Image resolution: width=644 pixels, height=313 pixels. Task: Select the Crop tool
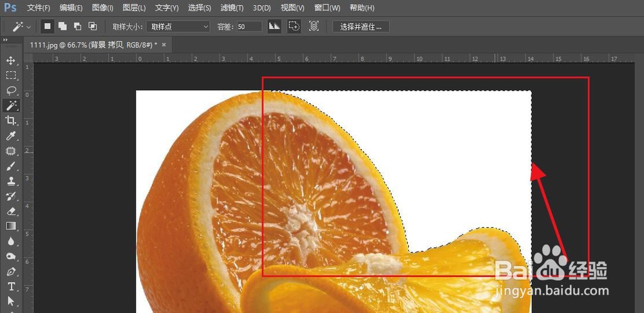pos(11,120)
